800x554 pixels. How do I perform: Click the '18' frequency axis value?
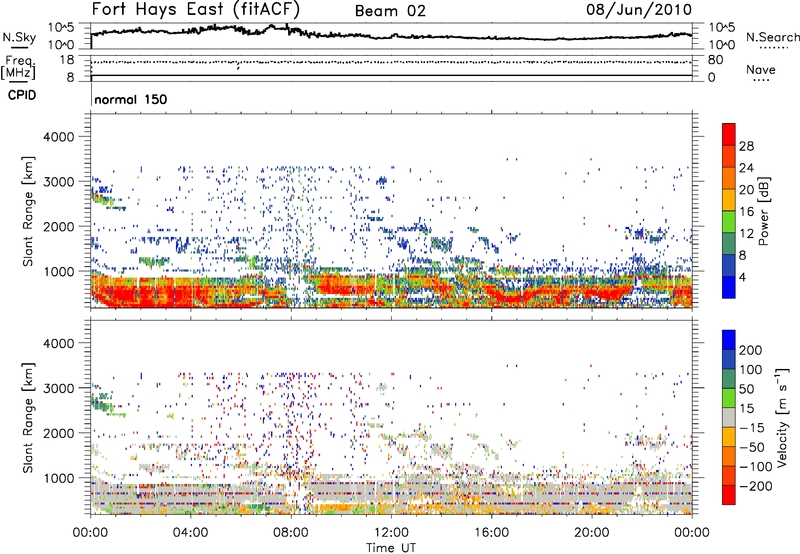(66, 60)
